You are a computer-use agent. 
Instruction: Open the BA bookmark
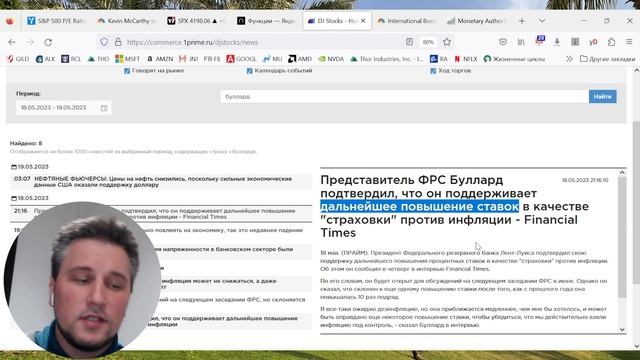coord(439,59)
